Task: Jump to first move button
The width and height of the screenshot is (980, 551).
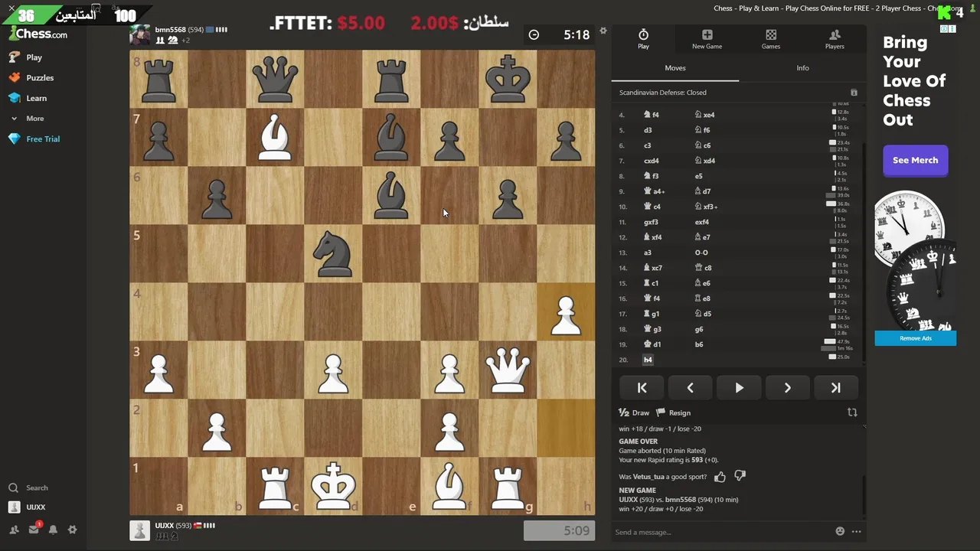Action: coord(642,388)
